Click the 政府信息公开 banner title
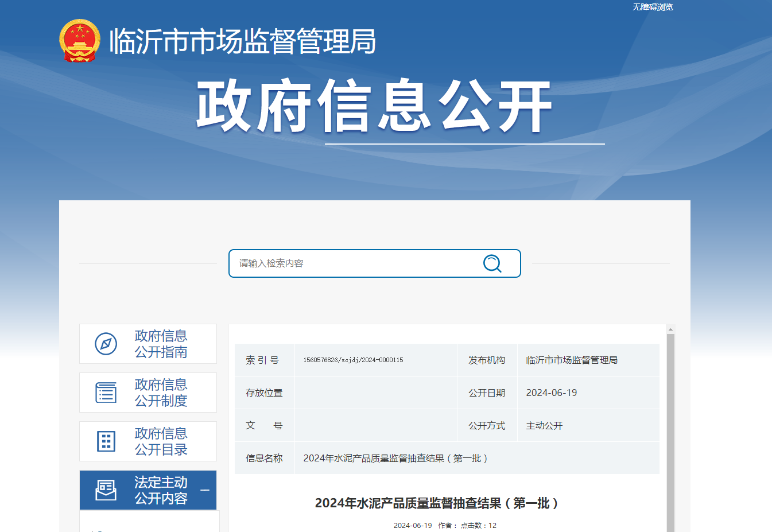The height and width of the screenshot is (532, 772). 374,106
